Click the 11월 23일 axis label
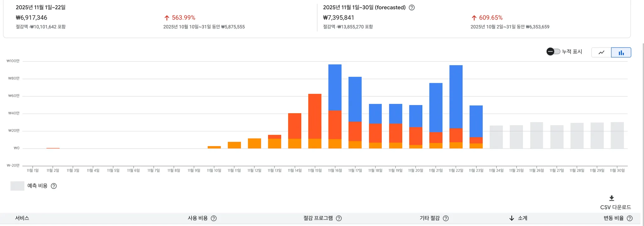644x226 pixels. (x=476, y=170)
